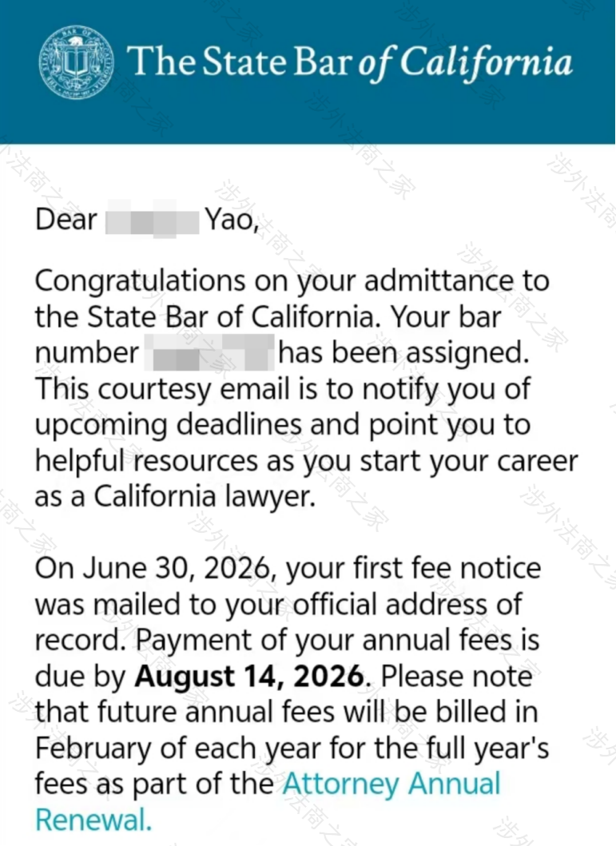The height and width of the screenshot is (846, 616).
Task: Click the bold "August 14, 2026" due date
Action: pos(250,677)
